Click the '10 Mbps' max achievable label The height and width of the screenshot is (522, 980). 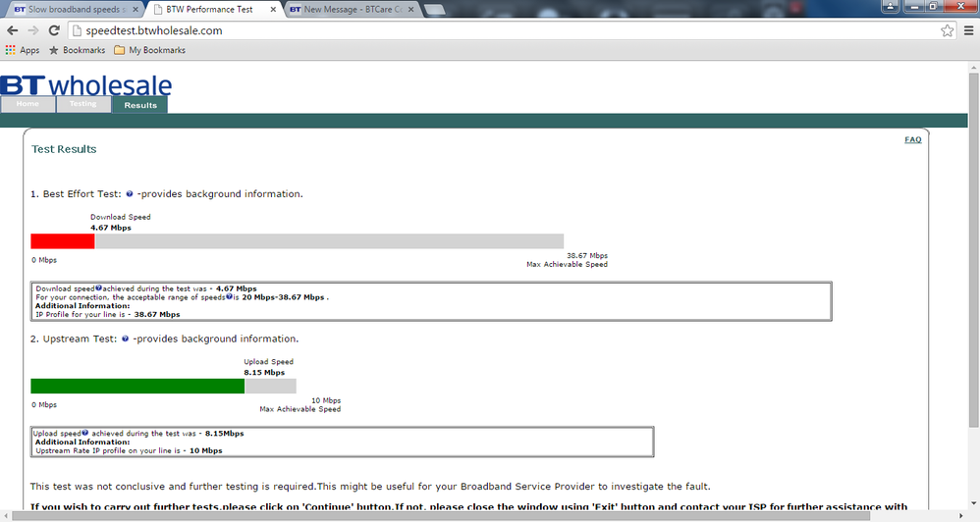(x=326, y=400)
